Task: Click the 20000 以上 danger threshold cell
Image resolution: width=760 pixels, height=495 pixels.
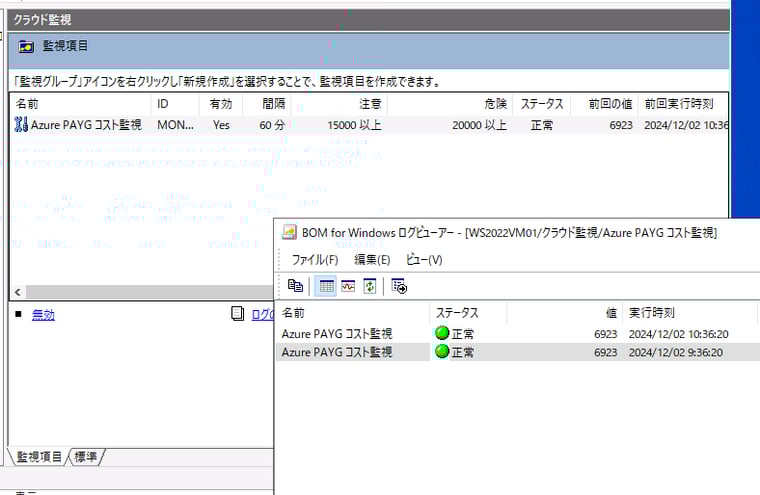Action: pos(479,125)
